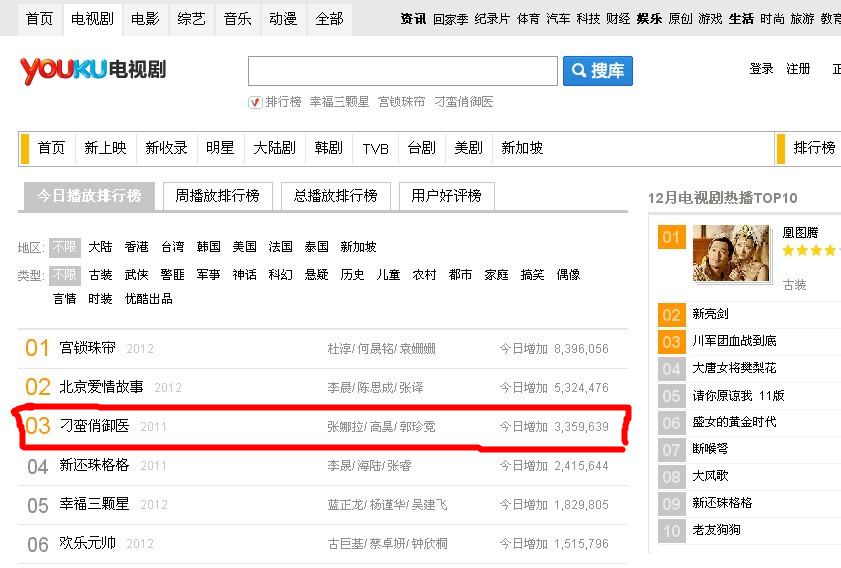The image size is (841, 568).
Task: Filter region by 韩国
Action: pyautogui.click(x=209, y=247)
